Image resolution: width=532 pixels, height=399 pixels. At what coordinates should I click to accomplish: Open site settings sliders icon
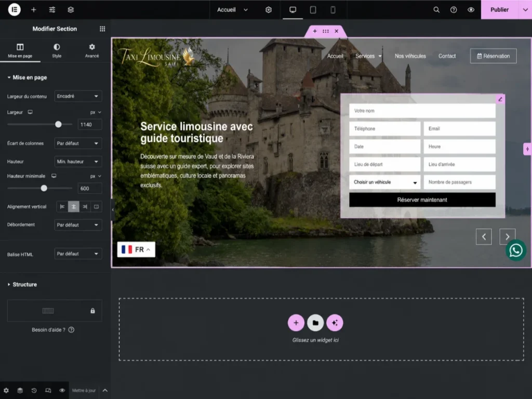click(52, 9)
